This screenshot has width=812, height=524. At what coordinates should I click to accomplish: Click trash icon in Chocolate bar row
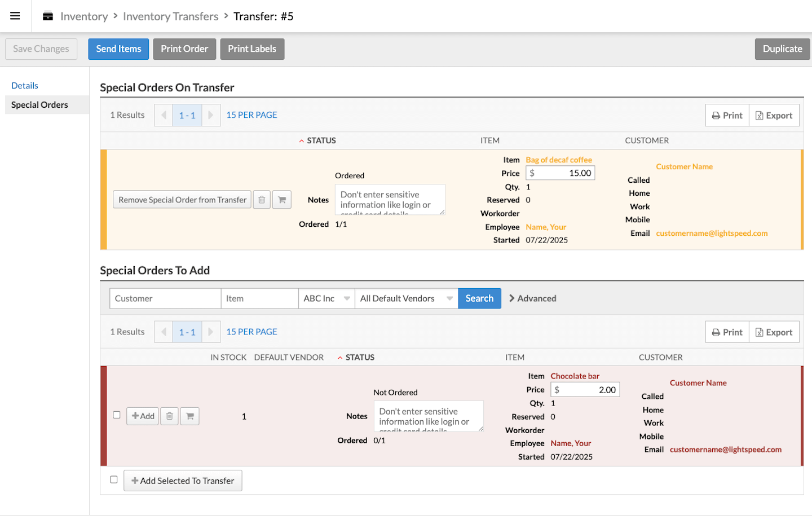(170, 416)
